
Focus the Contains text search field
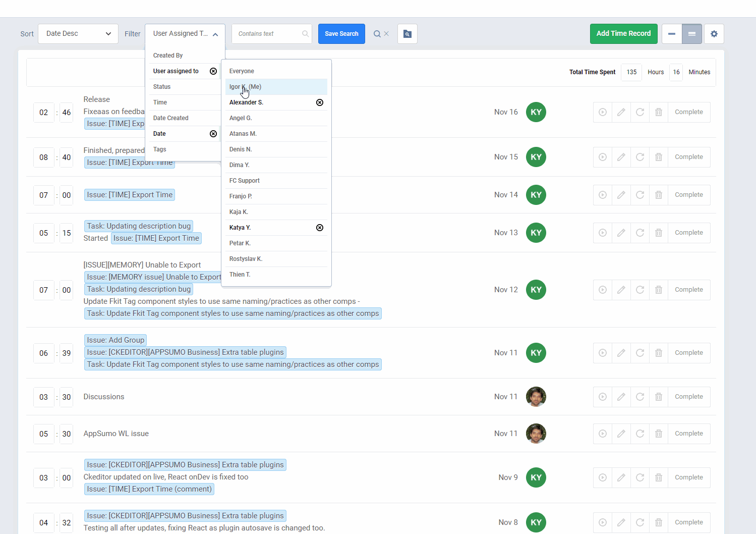coord(271,34)
